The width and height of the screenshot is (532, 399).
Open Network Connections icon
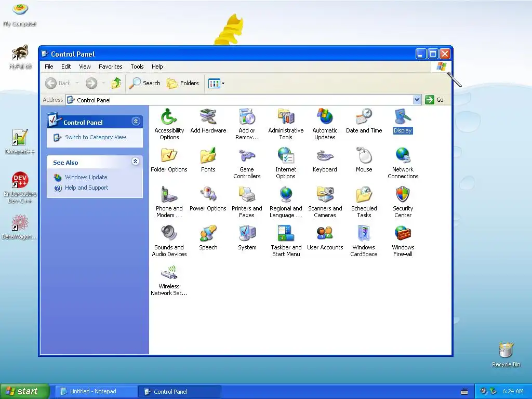(403, 156)
